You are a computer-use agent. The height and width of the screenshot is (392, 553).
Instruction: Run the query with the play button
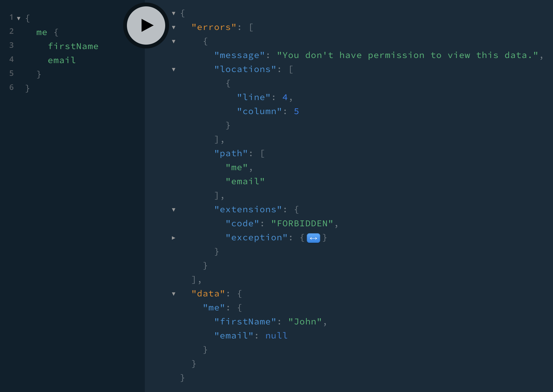click(x=146, y=25)
